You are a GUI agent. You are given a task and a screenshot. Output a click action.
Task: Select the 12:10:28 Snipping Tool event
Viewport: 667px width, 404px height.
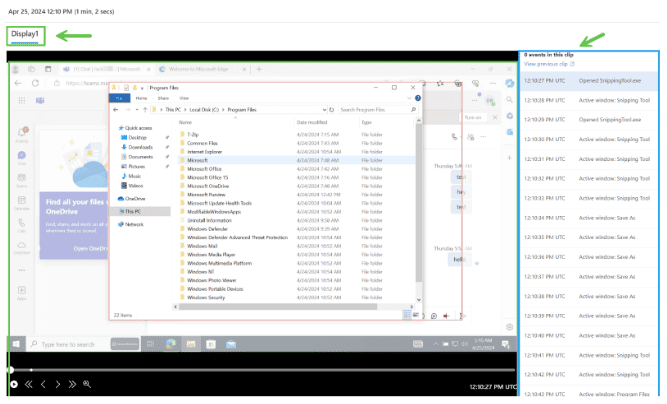[x=588, y=100]
